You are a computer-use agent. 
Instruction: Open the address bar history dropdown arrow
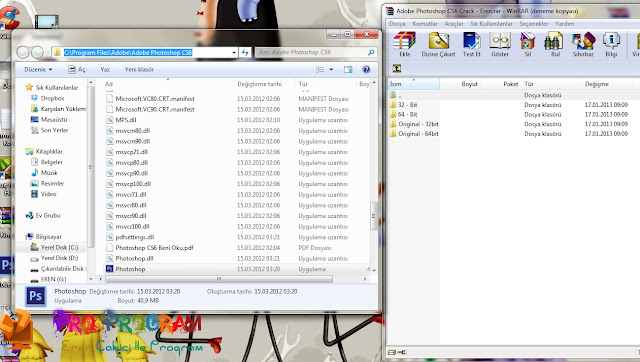click(x=234, y=52)
